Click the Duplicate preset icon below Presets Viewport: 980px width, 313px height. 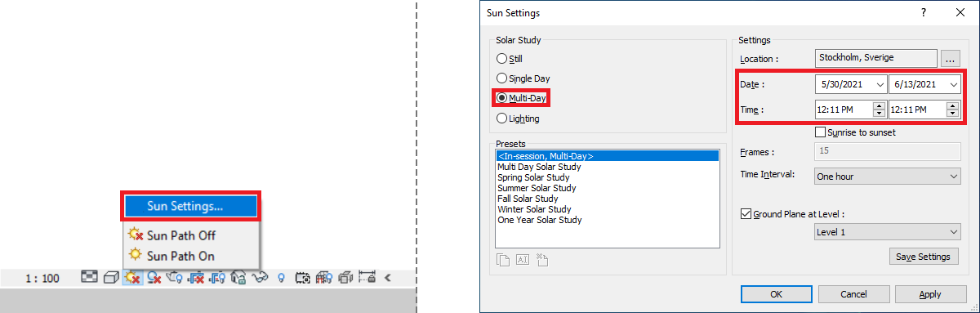505,260
